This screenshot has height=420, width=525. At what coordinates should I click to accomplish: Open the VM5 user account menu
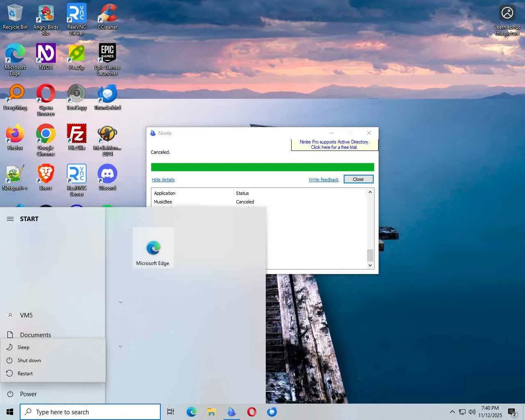point(52,315)
